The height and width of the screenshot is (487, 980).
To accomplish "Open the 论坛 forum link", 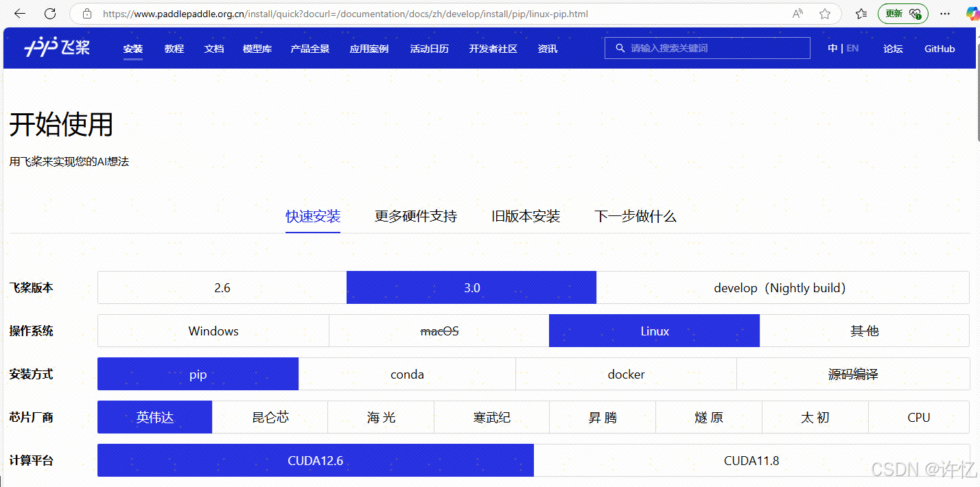I will pyautogui.click(x=893, y=49).
